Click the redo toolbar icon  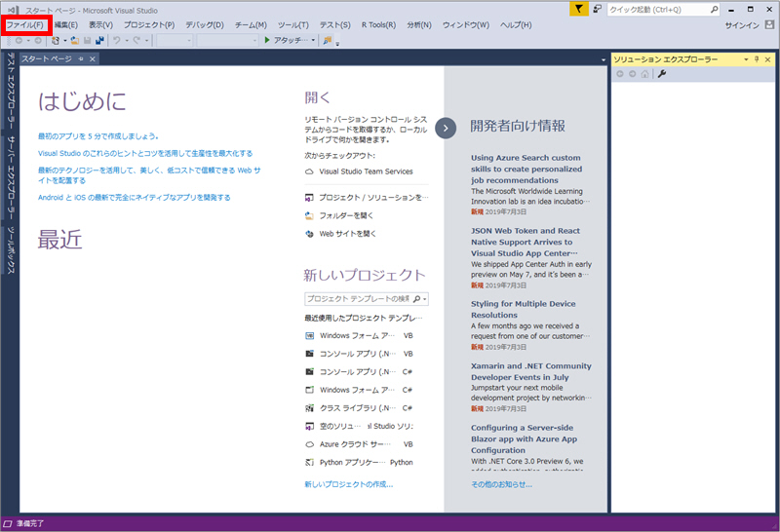136,40
